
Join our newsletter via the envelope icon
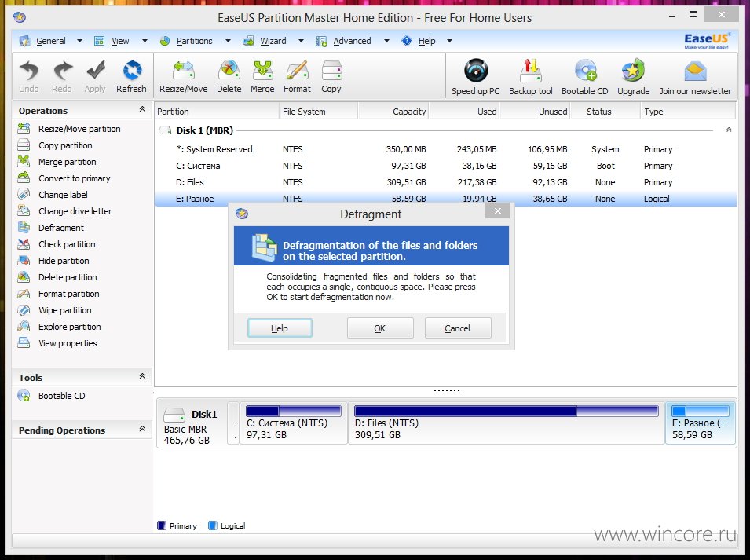695,78
